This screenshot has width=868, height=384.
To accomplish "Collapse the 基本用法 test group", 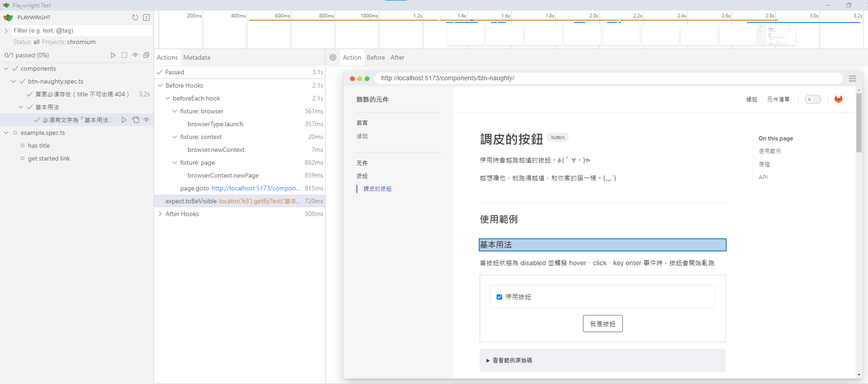I will 21,107.
